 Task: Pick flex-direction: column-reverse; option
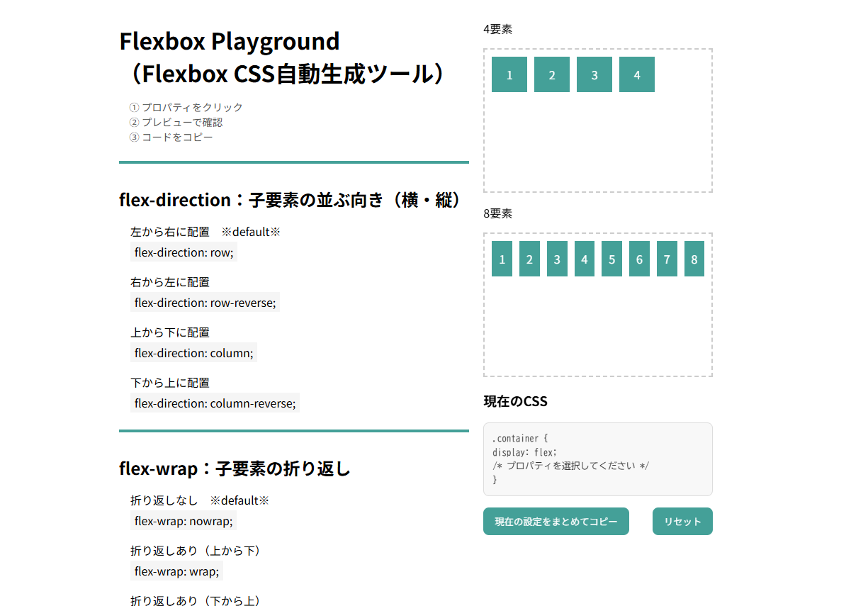215,403
